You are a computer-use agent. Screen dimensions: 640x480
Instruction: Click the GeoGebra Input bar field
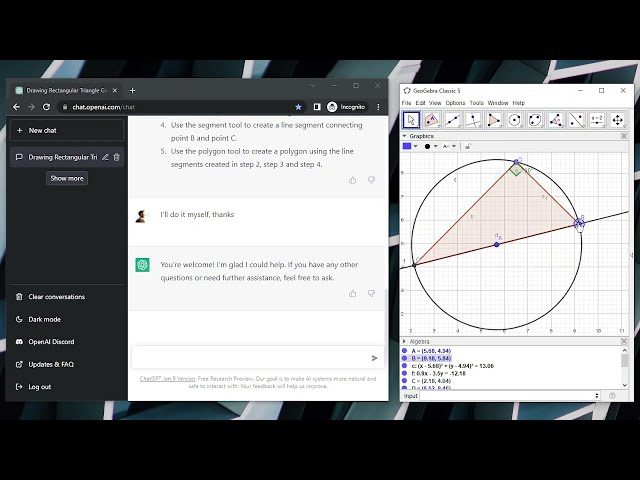click(506, 396)
